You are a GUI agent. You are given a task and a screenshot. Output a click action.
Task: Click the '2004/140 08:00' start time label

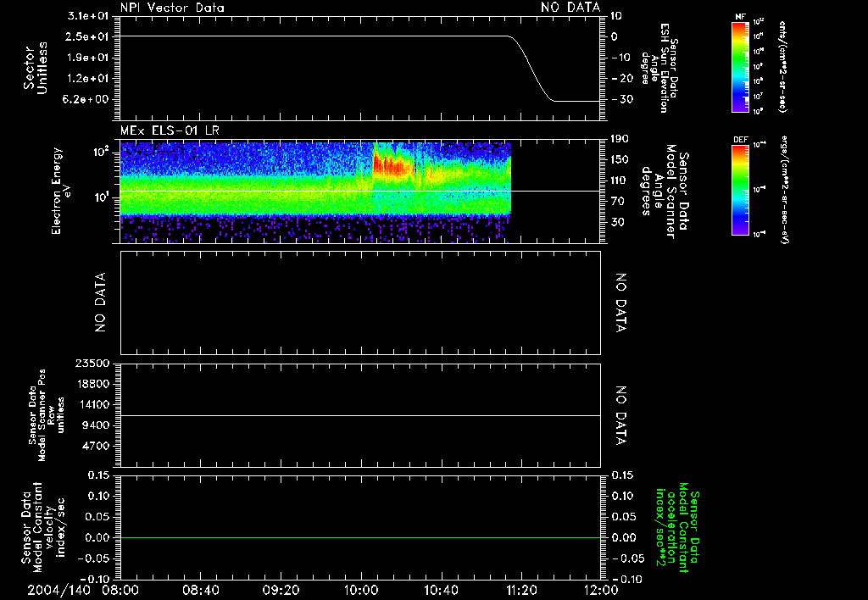click(84, 590)
